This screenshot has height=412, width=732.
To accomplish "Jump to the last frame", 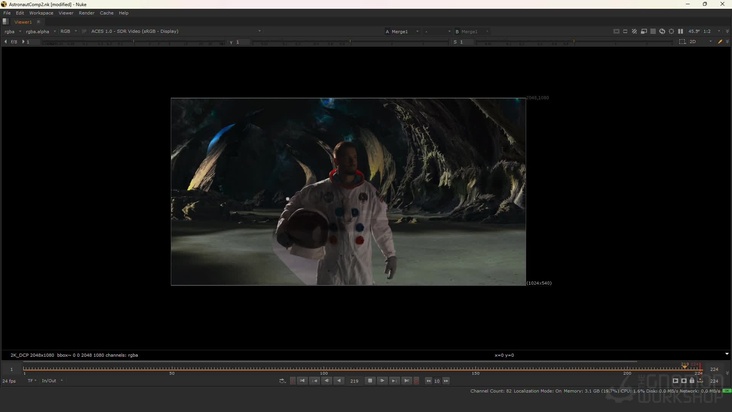I will coord(407,381).
